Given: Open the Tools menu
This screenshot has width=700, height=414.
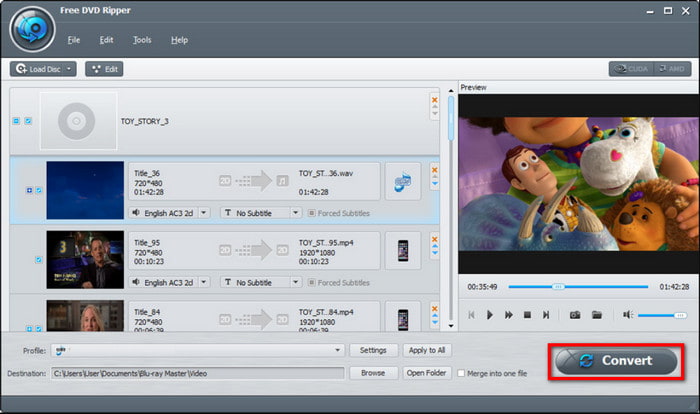Looking at the screenshot, I should point(142,40).
